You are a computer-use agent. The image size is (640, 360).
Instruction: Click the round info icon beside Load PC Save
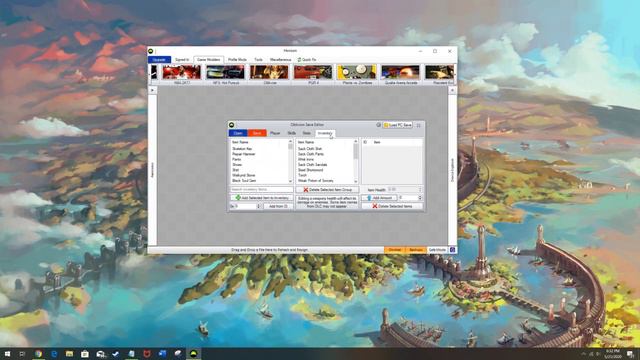378,125
